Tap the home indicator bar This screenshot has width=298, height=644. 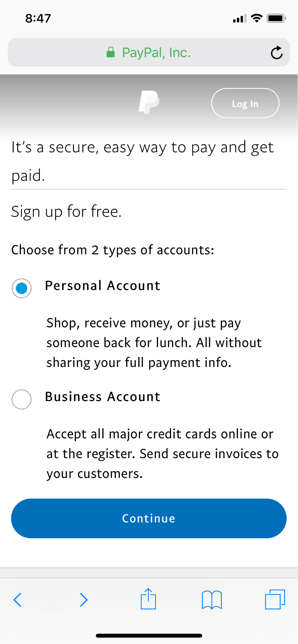tap(149, 636)
